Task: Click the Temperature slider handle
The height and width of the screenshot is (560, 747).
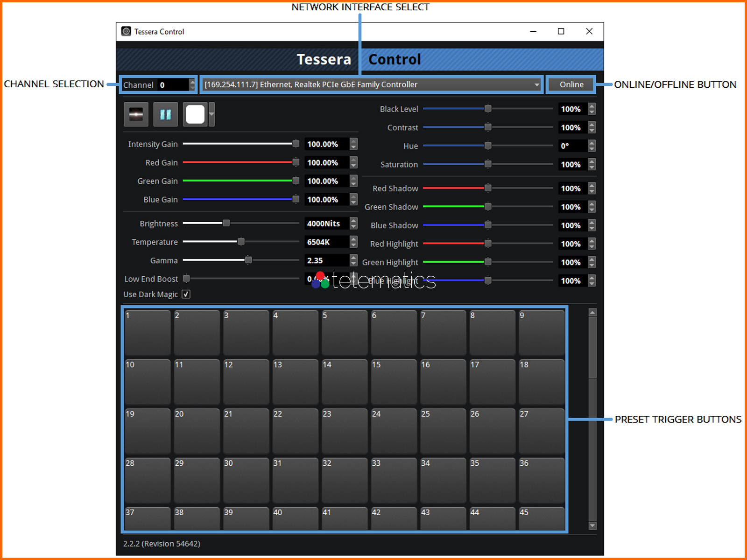Action: coord(241,242)
